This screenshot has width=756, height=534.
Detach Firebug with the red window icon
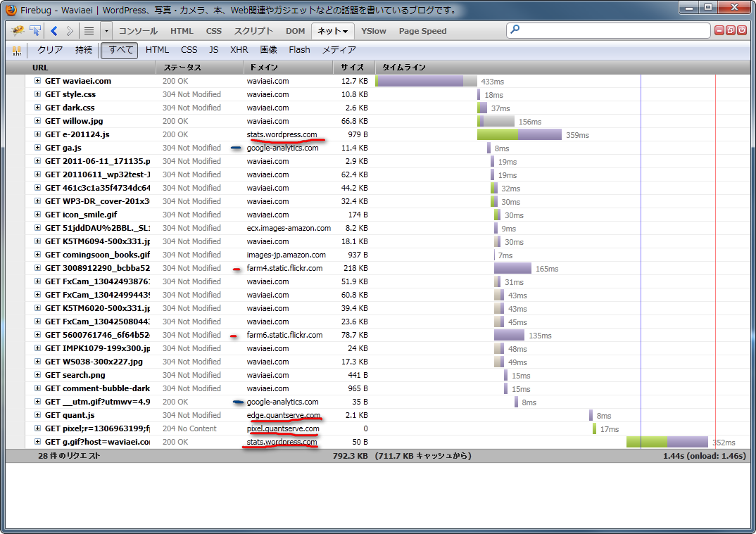pyautogui.click(x=731, y=30)
